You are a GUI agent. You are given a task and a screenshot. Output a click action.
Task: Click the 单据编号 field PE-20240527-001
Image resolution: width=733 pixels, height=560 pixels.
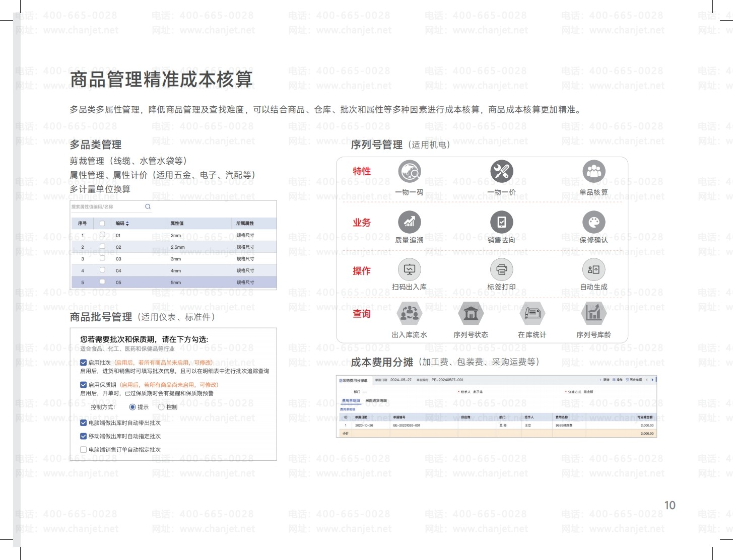[x=447, y=380]
